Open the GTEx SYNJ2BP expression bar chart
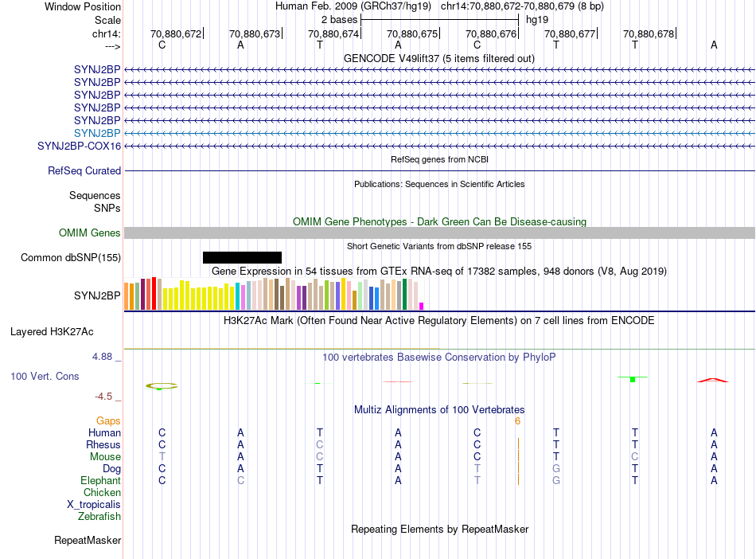The width and height of the screenshot is (756, 559). [x=274, y=293]
